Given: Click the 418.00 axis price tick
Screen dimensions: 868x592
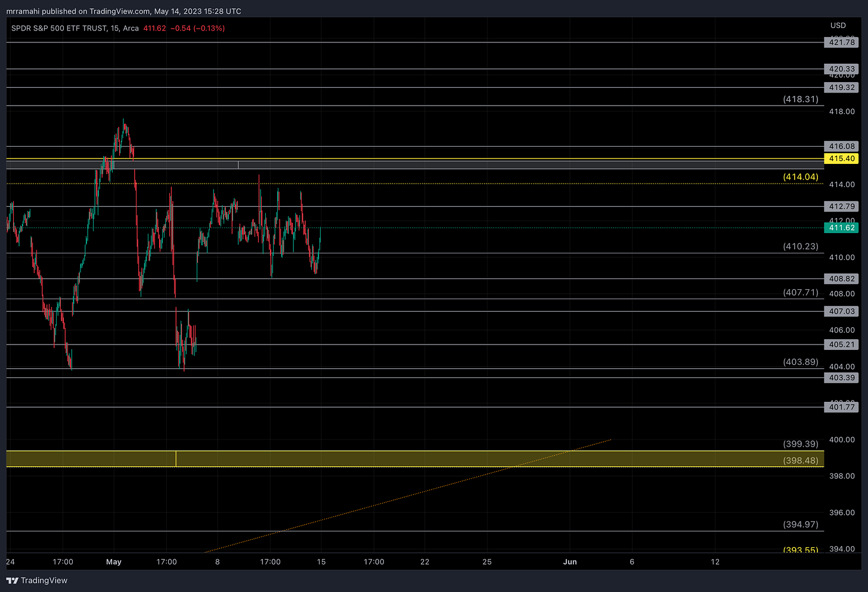Looking at the screenshot, I should point(842,111).
